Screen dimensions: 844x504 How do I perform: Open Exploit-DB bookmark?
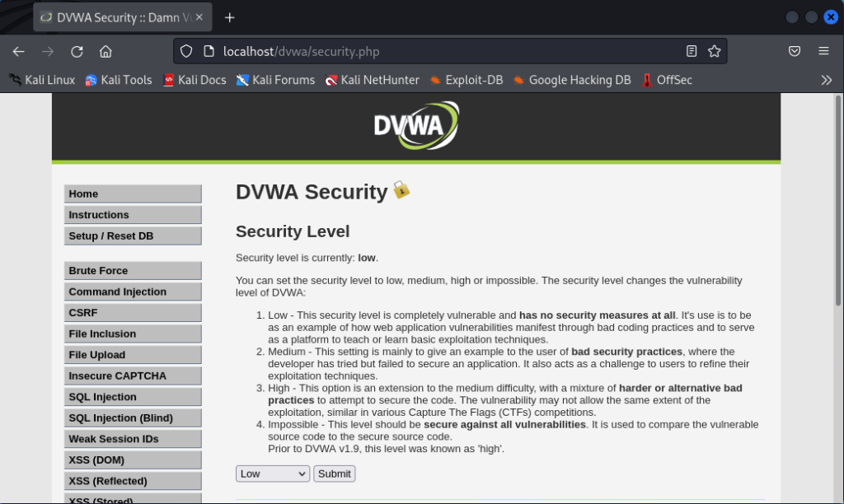(x=467, y=80)
